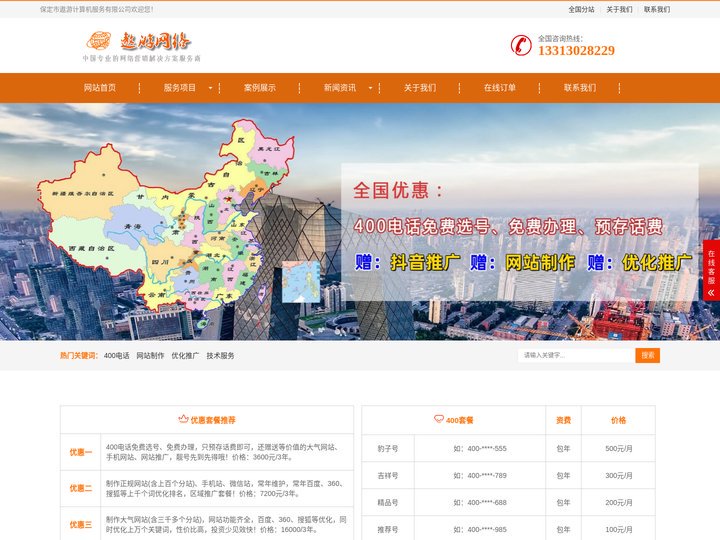This screenshot has height=540, width=720.
Task: Click the 优惠三 row label
Action: coord(80,525)
